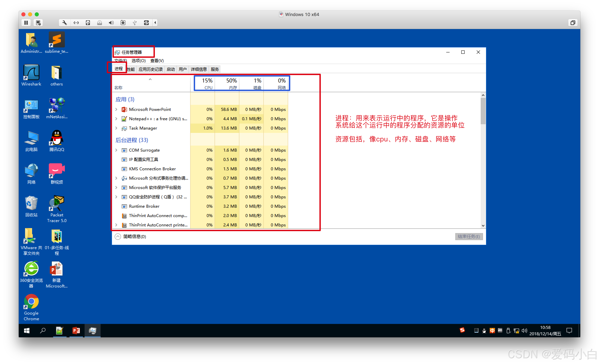The width and height of the screenshot is (599, 364).
Task: Open the wrench settings icon in the toolbar
Action: [x=64, y=23]
